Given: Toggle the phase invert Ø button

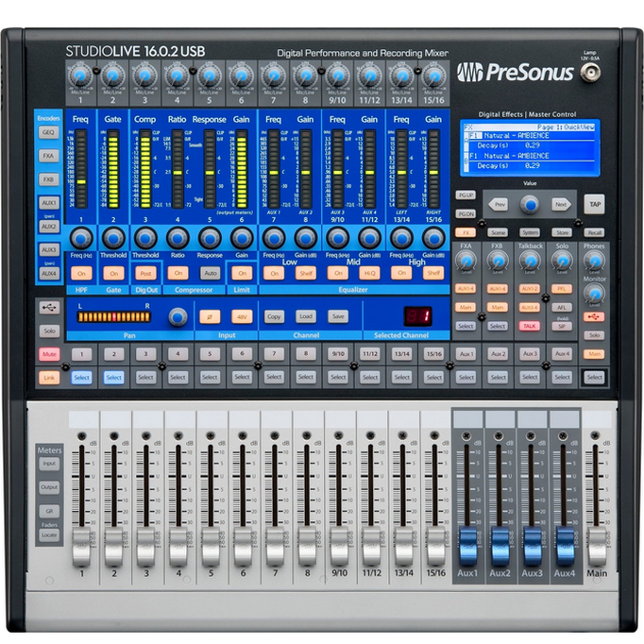Looking at the screenshot, I should [x=210, y=316].
